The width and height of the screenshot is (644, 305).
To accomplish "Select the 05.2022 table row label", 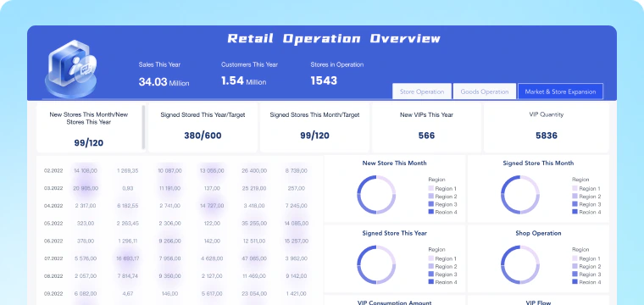I will pyautogui.click(x=53, y=224).
